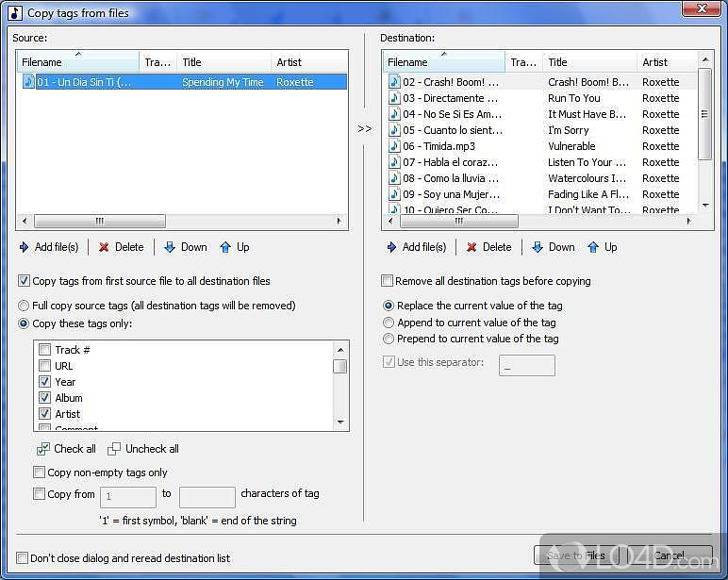
Task: Click Destination list vertical scroll-up arrow
Action: [x=705, y=59]
